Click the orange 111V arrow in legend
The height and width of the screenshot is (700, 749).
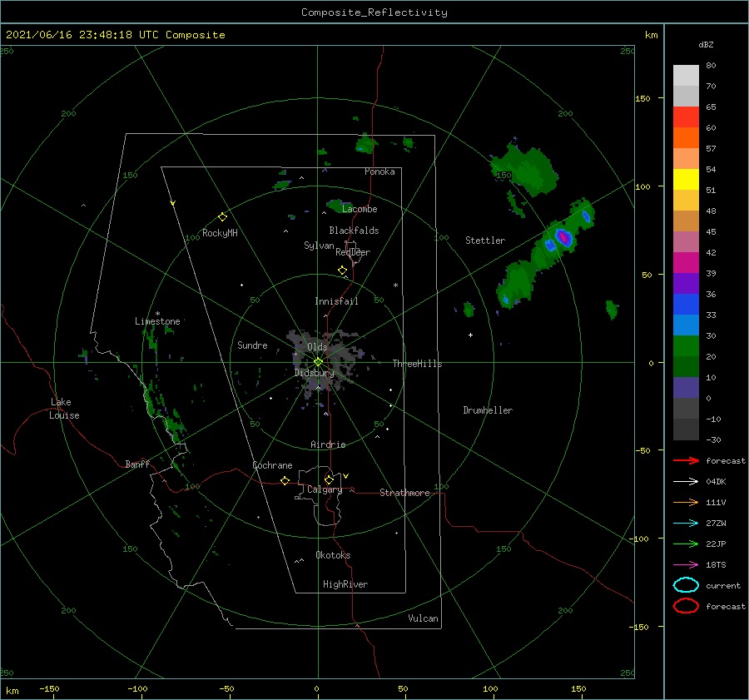tap(686, 502)
